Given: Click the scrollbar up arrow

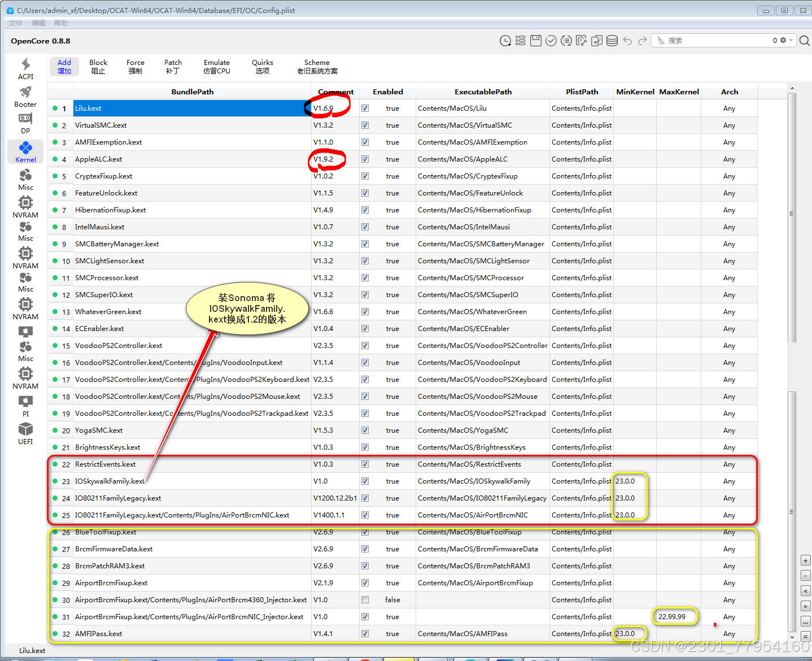Looking at the screenshot, I should (792, 89).
